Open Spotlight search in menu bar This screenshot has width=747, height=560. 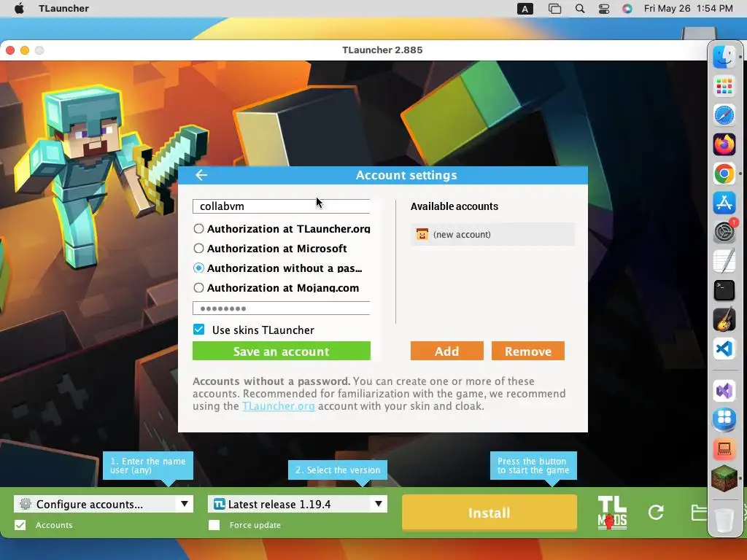pos(580,9)
